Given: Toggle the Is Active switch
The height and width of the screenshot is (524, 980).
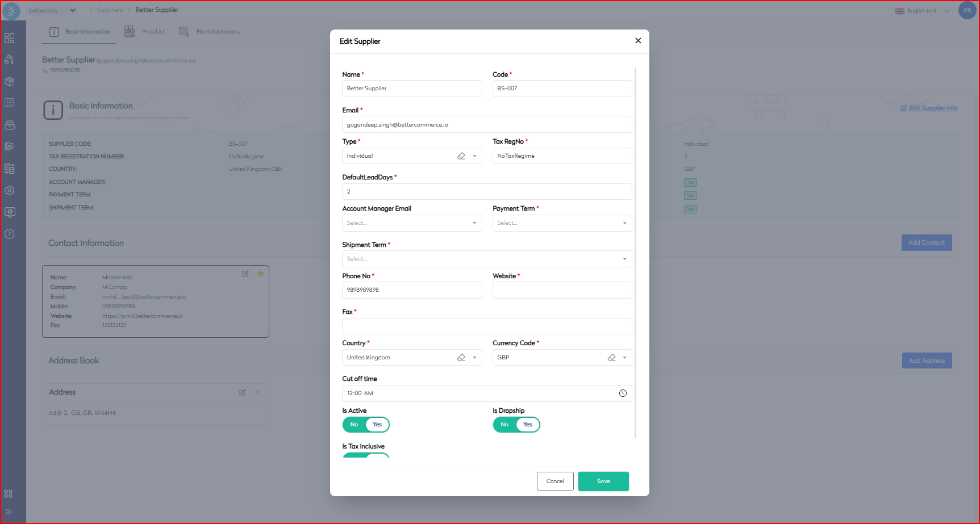Looking at the screenshot, I should [366, 425].
